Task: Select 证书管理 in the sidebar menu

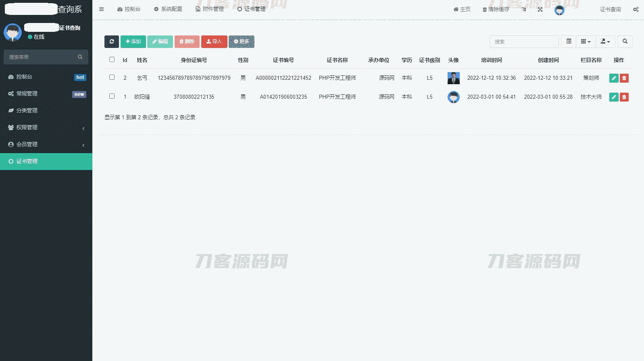Action: pos(46,162)
